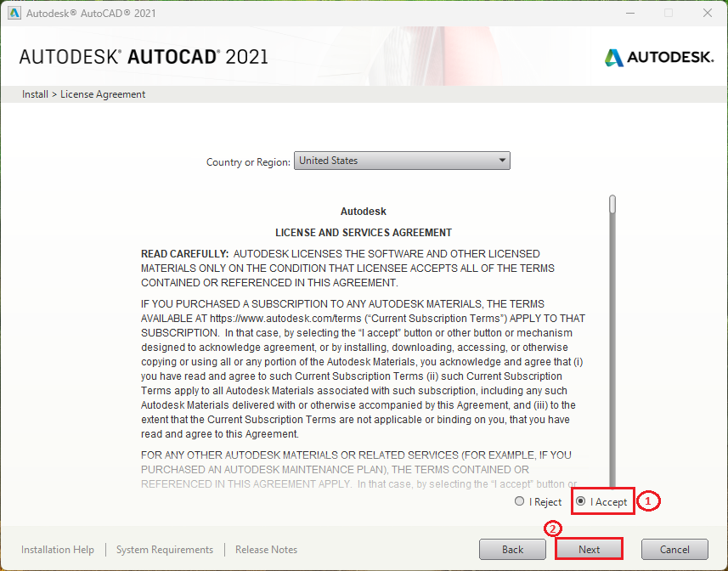This screenshot has width=728, height=571.
Task: Cancel the AutoCAD installation
Action: (x=674, y=549)
